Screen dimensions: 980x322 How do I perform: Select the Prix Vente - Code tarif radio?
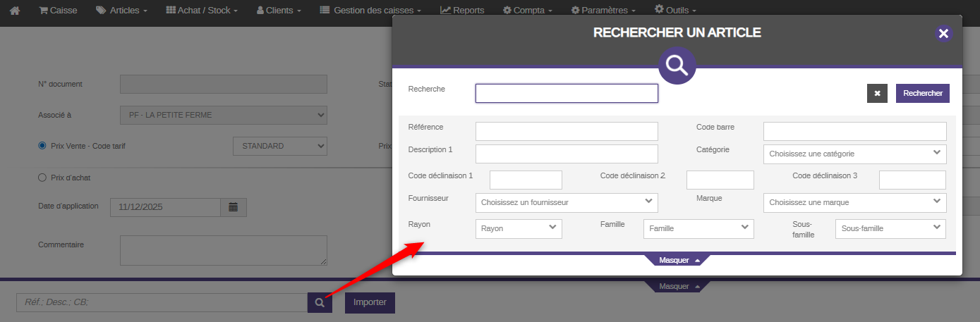coord(42,146)
